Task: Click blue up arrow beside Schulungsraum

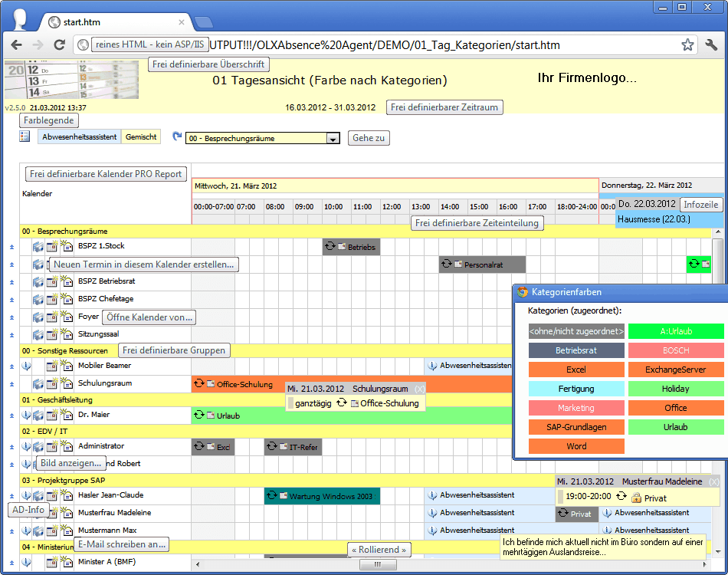Action: (x=11, y=384)
